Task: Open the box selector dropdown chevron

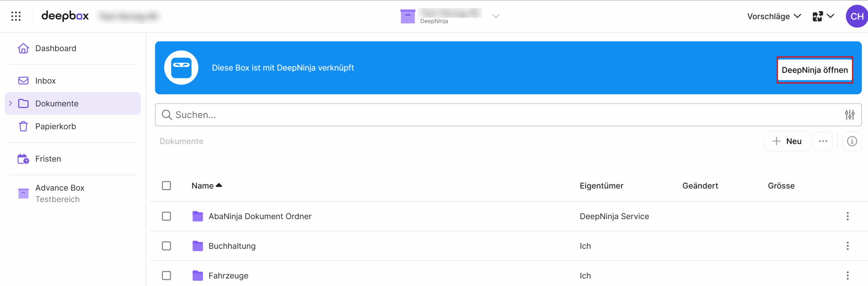Action: pyautogui.click(x=496, y=16)
